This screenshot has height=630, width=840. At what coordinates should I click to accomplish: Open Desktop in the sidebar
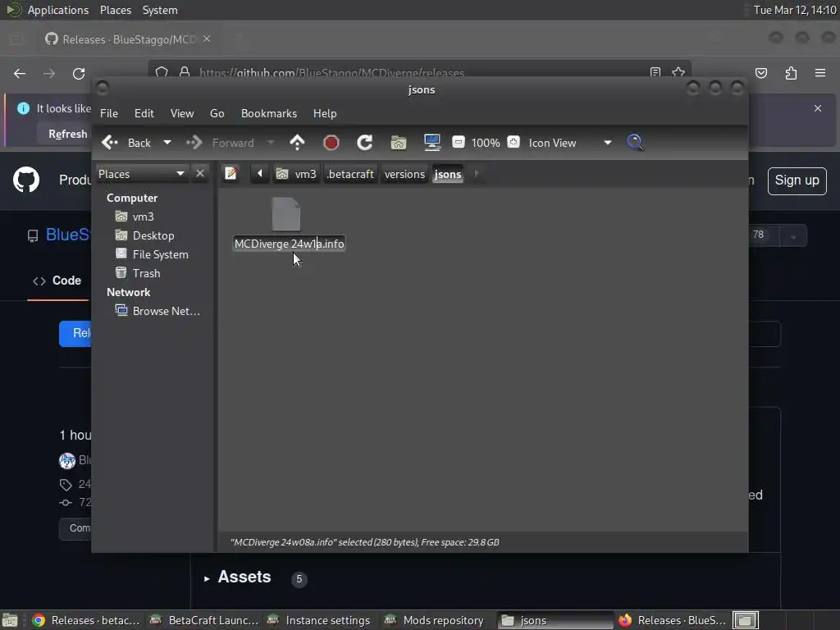coord(145,235)
